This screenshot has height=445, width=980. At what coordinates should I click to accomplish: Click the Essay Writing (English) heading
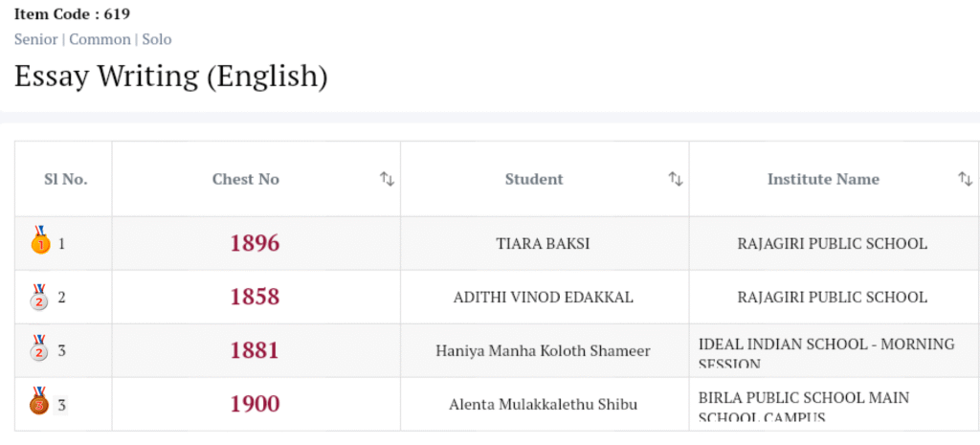click(x=171, y=77)
